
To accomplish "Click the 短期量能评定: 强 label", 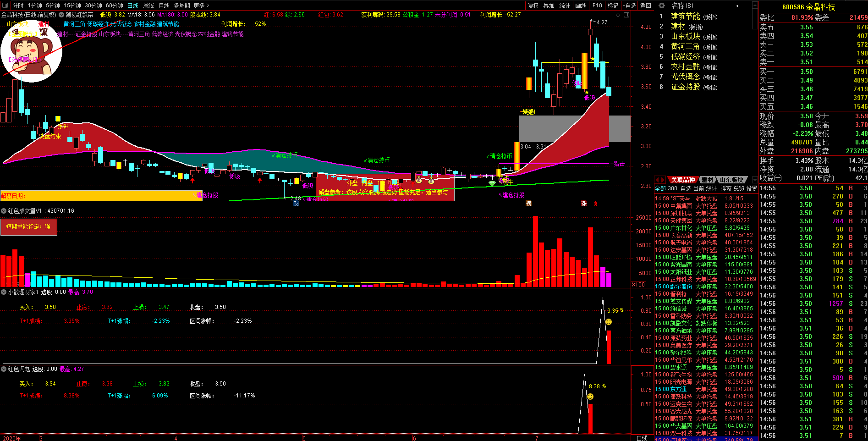I will pyautogui.click(x=28, y=226).
